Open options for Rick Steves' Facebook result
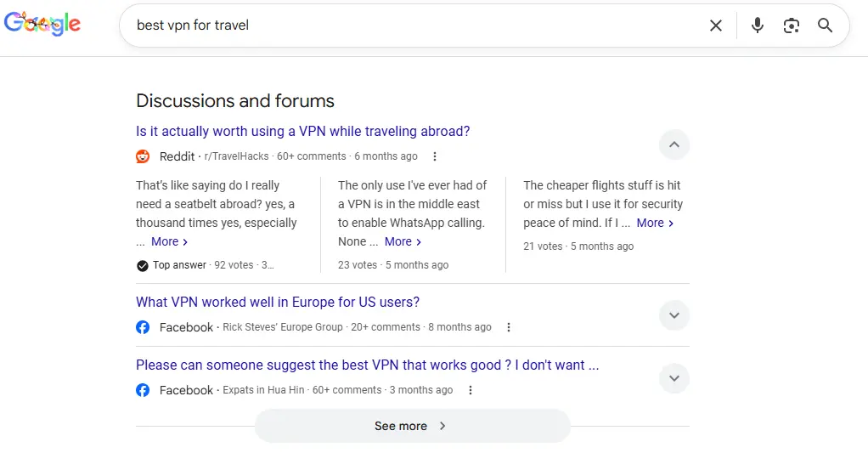This screenshot has width=868, height=453. point(509,327)
